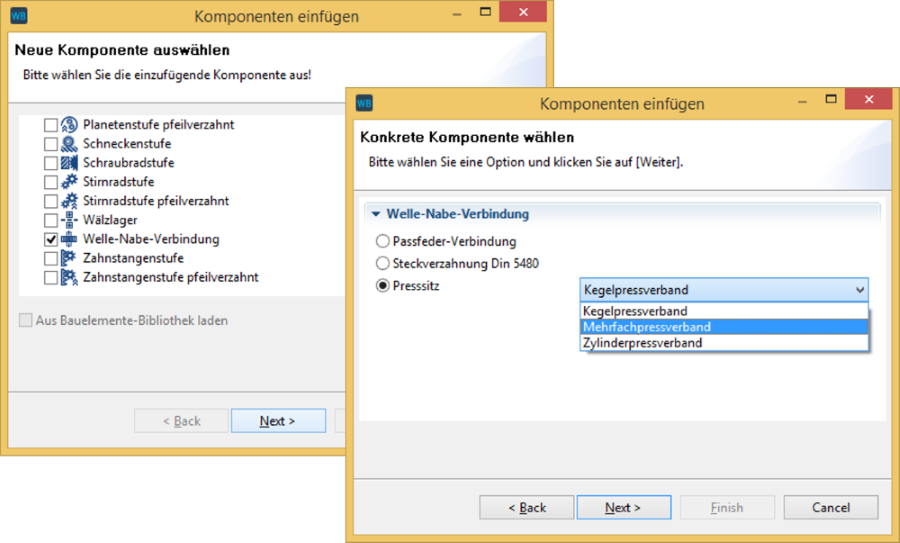900x543 pixels.
Task: Click the Zahnstangenstufe pfeilverzahnt icon
Action: coord(69,277)
